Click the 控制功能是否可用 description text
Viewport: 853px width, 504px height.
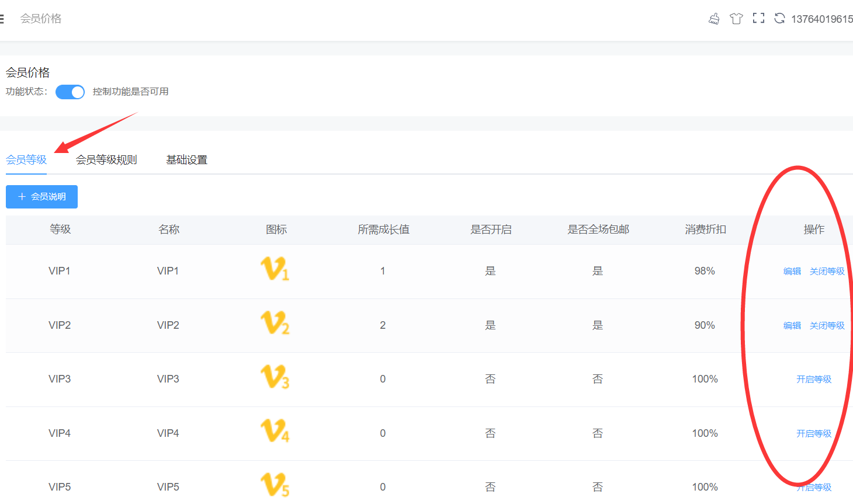point(131,92)
